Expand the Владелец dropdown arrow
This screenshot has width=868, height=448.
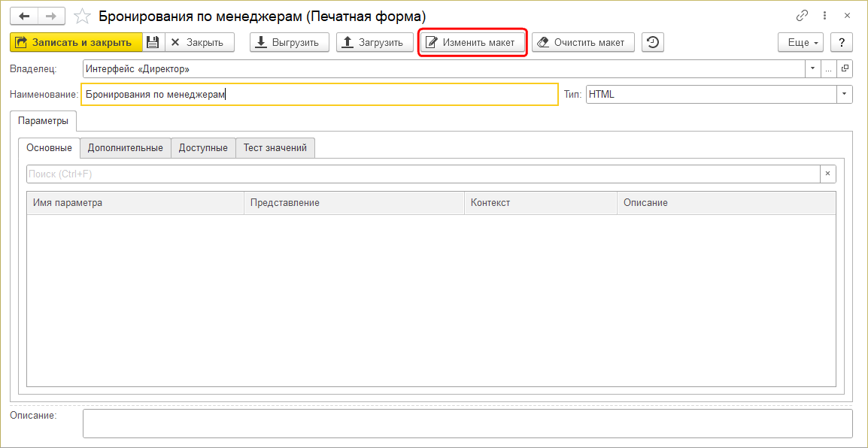pos(812,69)
